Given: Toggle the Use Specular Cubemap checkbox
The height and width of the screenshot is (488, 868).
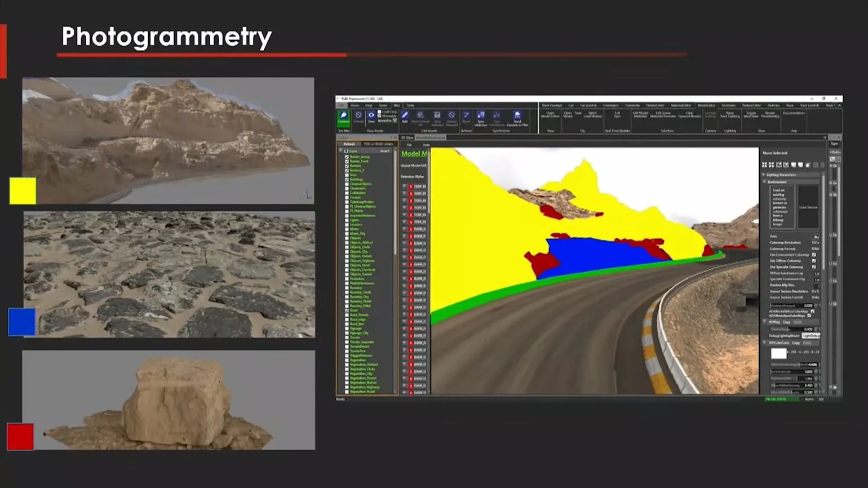Looking at the screenshot, I should [x=814, y=267].
